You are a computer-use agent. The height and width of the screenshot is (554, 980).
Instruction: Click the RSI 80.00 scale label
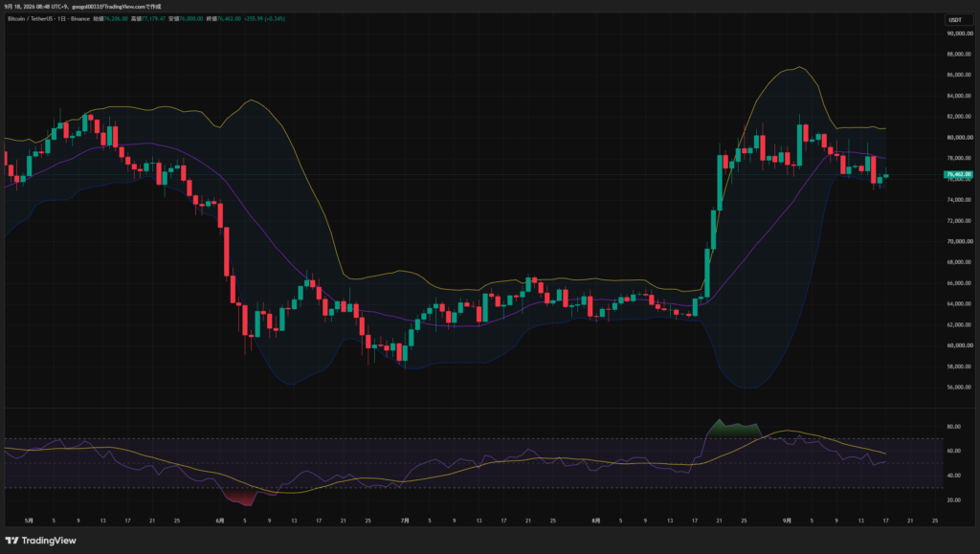coord(954,427)
